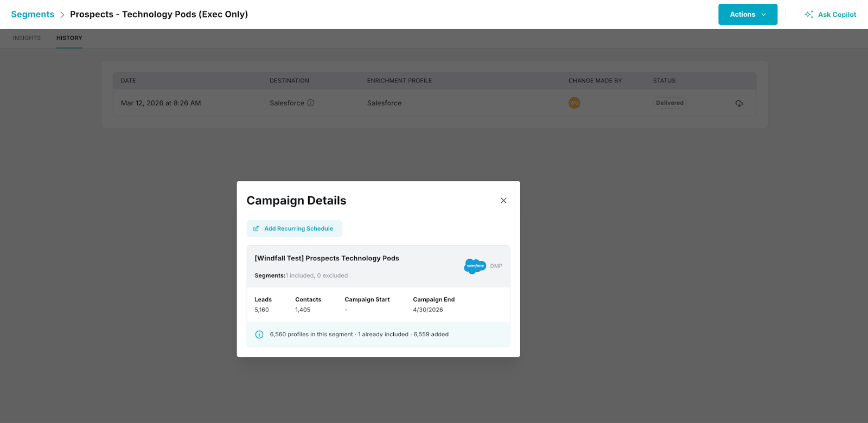Click the Campaign Details heading
868x423 pixels.
point(296,201)
